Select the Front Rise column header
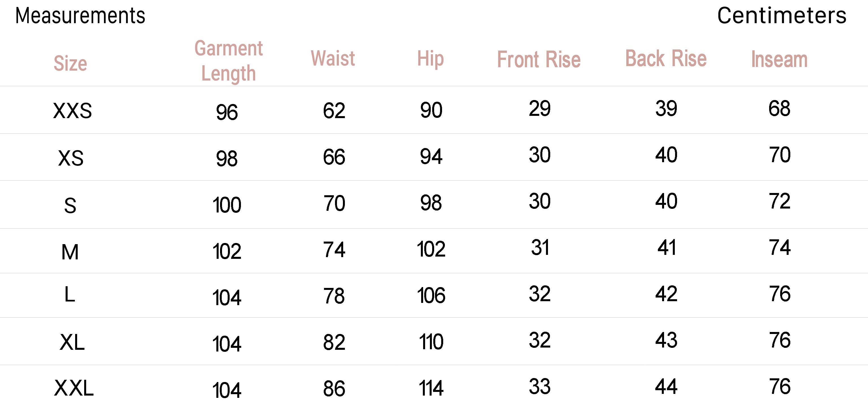Screen dimensions: 868x408 click(539, 60)
